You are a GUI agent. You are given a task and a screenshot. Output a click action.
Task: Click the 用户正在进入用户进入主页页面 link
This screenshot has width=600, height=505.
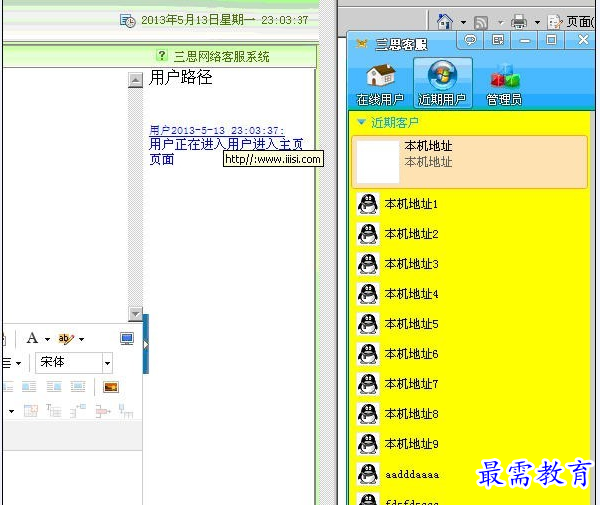click(226, 152)
